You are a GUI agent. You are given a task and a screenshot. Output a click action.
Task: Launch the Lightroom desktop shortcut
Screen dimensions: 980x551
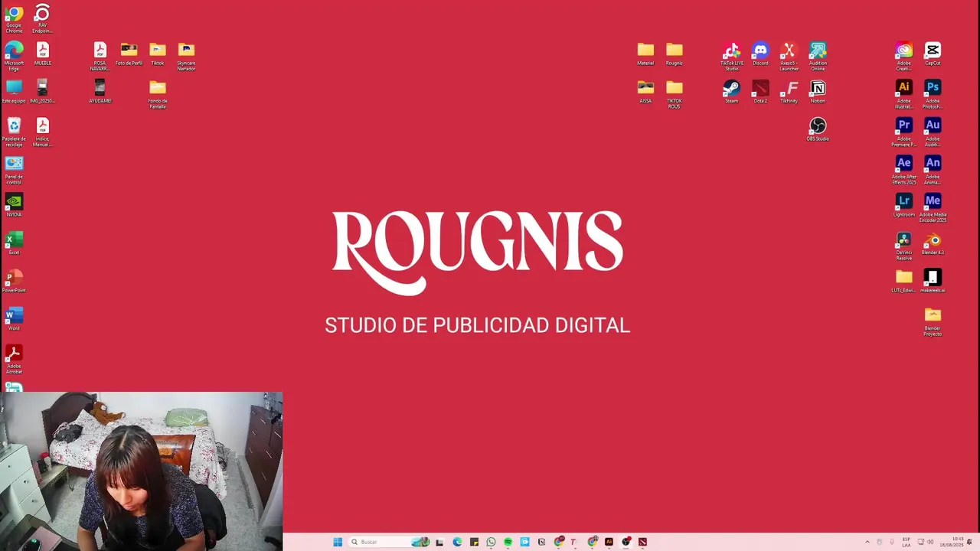click(x=904, y=205)
